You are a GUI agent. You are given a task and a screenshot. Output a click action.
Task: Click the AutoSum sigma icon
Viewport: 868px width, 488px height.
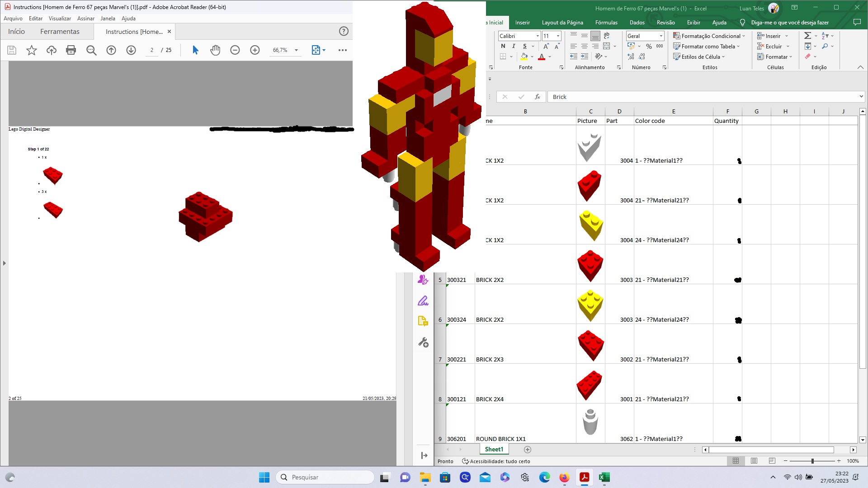(x=807, y=36)
